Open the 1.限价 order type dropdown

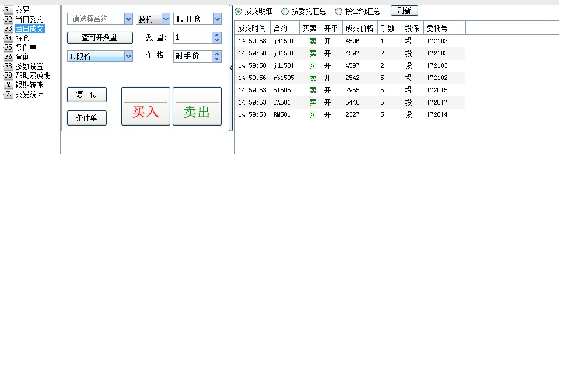point(128,57)
